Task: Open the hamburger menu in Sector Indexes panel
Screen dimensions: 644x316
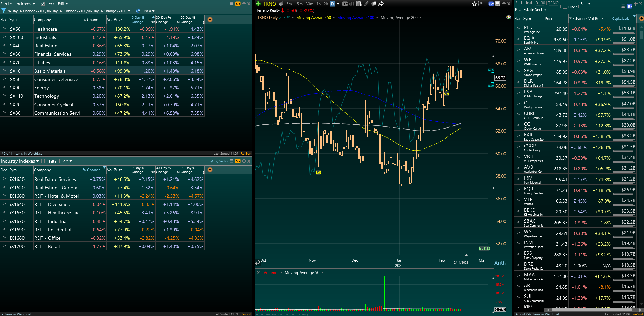Action: click(231, 4)
